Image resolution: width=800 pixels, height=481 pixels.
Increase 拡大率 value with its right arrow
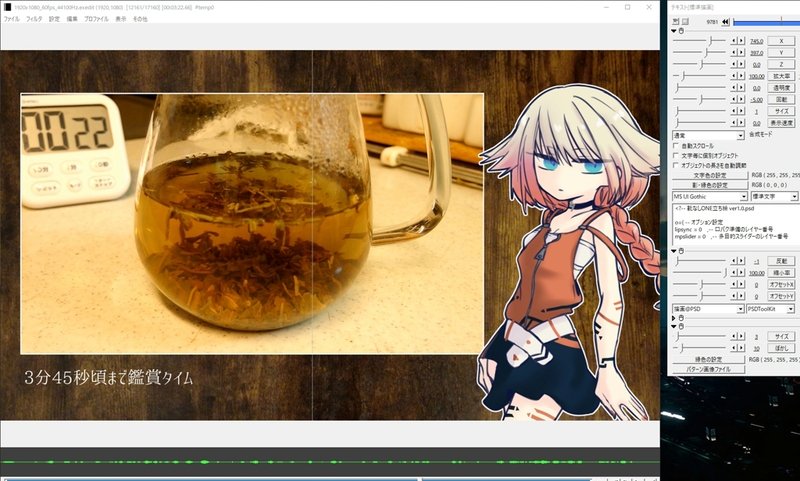click(741, 76)
